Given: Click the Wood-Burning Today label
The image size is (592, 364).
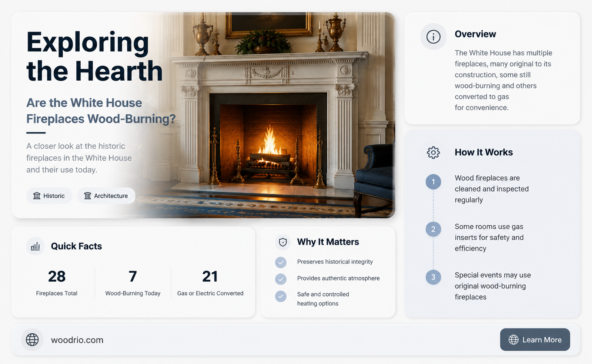Looking at the screenshot, I should (x=133, y=293).
